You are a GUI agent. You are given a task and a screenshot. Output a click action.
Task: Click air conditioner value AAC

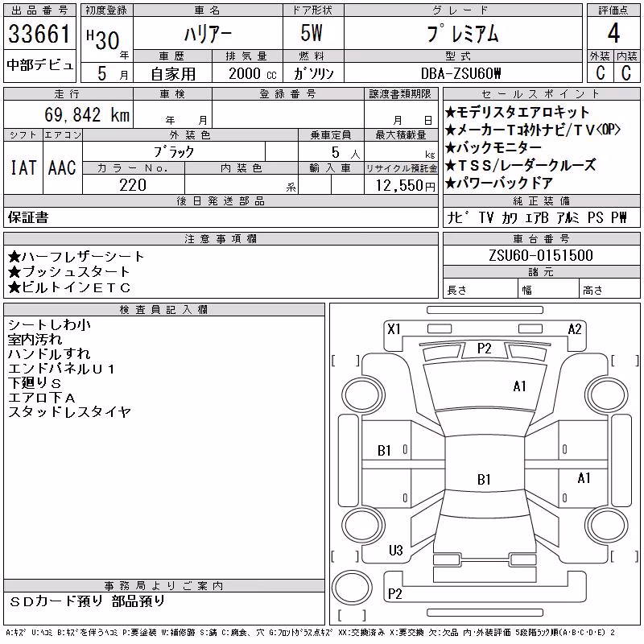pos(62,167)
